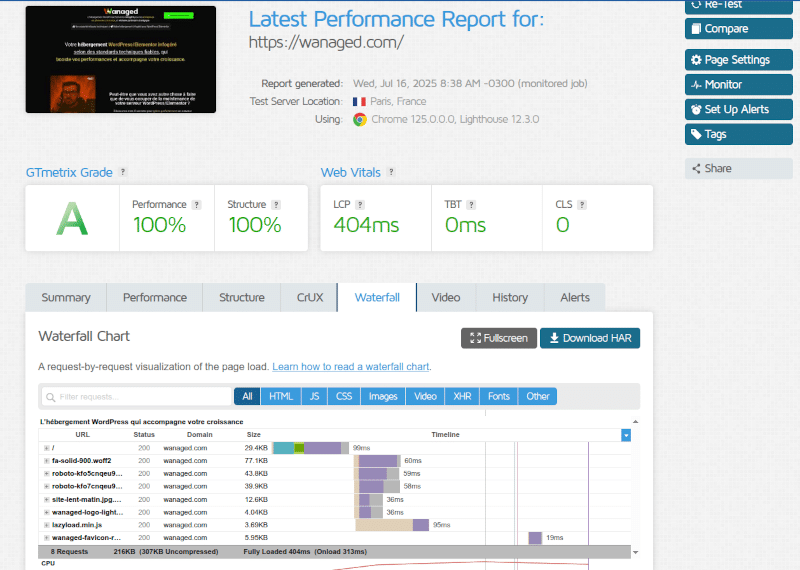Image resolution: width=800 pixels, height=570 pixels.
Task: Expand the wanaged-favicon request row
Action: 46,538
